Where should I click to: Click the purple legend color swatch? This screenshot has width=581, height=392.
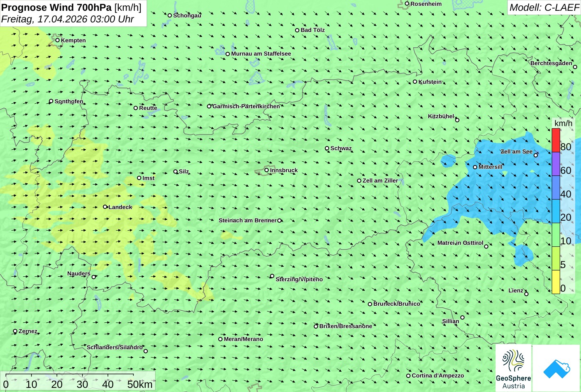[556, 164]
